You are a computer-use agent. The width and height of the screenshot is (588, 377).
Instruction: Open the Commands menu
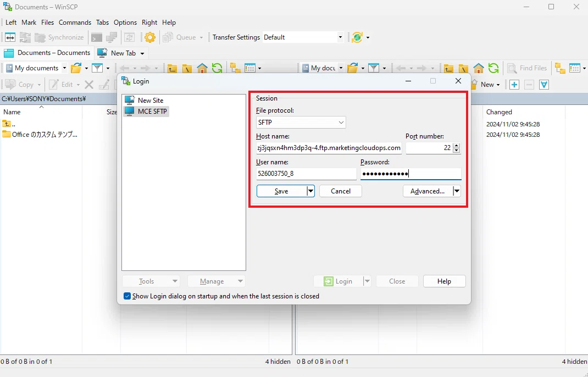click(x=75, y=23)
